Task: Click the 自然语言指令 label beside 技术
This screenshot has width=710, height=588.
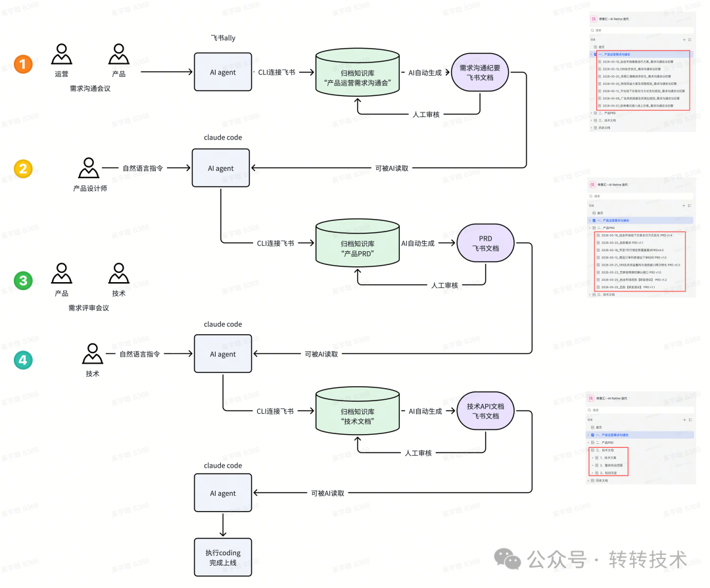Action: (x=139, y=354)
